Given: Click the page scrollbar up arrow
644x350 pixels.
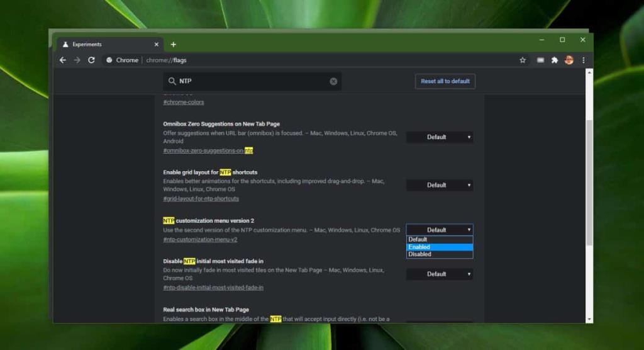Looking at the screenshot, I should tap(589, 72).
